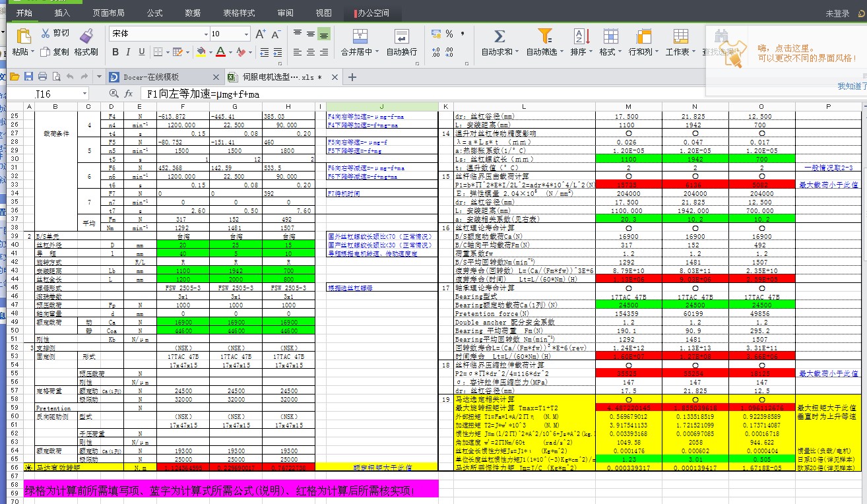This screenshot has height=504, width=867.
Task: Click the redo arrow icon
Action: [x=85, y=77]
